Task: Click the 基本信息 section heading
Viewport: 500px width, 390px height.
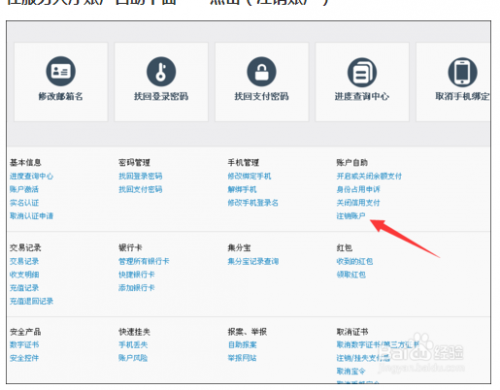Action: tap(25, 163)
